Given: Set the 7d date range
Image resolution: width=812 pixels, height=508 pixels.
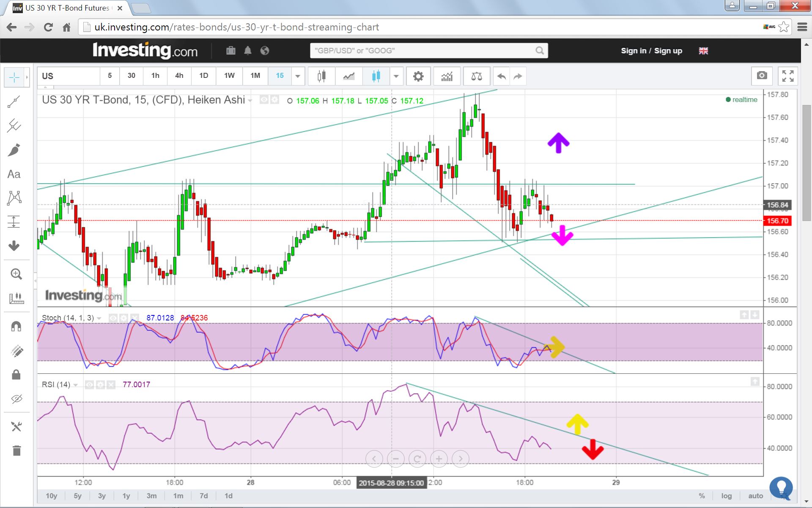Looking at the screenshot, I should click(x=204, y=496).
